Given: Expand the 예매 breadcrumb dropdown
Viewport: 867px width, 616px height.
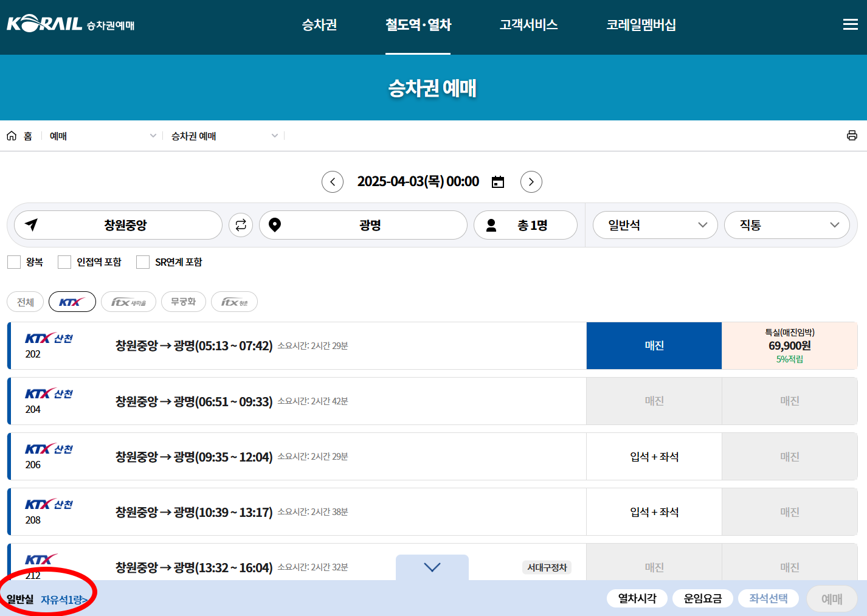Looking at the screenshot, I should point(153,136).
